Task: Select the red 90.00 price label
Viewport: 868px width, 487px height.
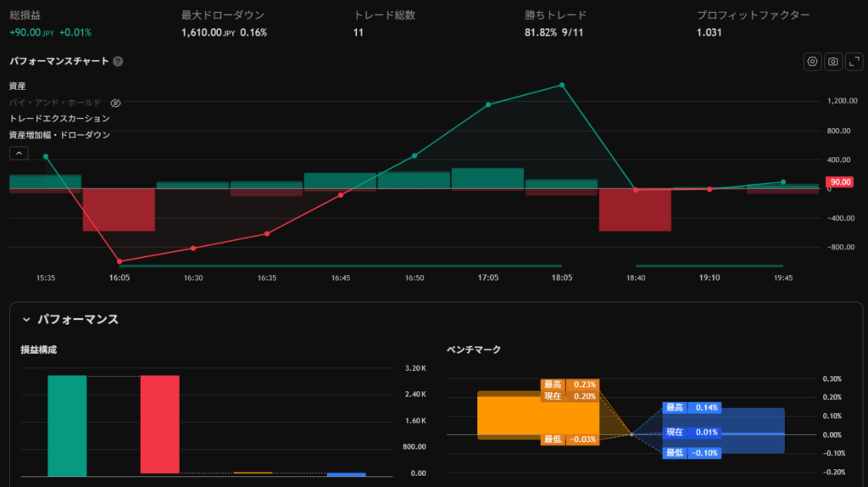Action: tap(840, 182)
